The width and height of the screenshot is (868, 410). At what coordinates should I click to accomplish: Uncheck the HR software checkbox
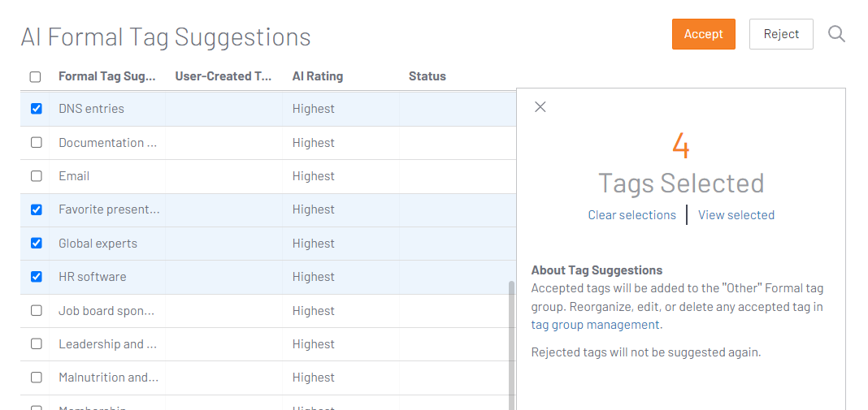37,277
